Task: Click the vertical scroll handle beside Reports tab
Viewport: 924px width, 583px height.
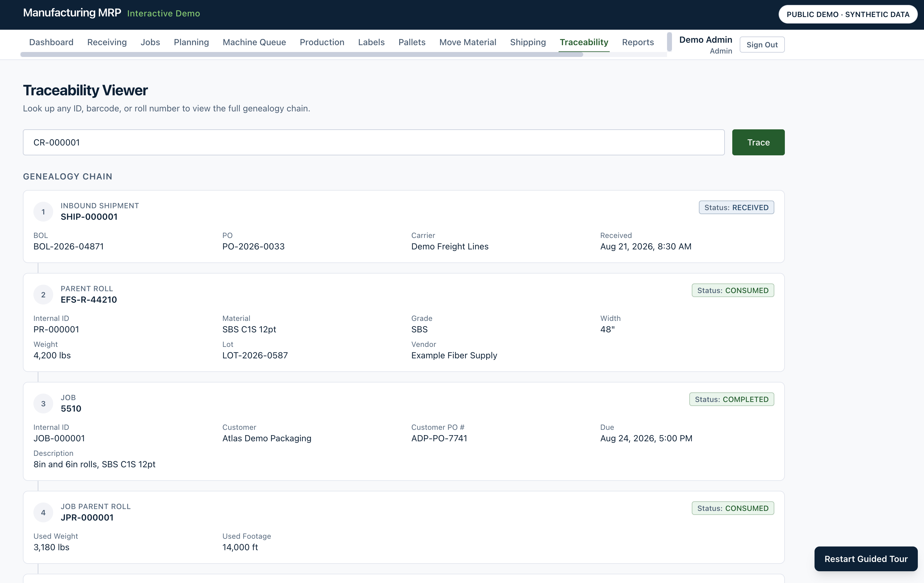Action: coord(669,42)
